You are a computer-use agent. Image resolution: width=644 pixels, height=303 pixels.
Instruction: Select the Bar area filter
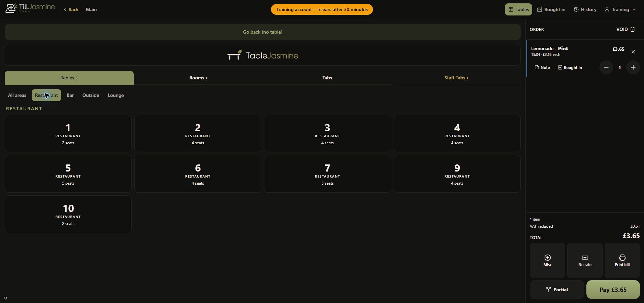pyautogui.click(x=70, y=95)
